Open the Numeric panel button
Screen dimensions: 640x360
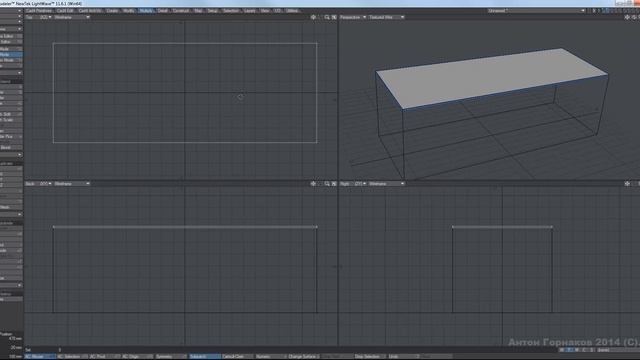click(x=270, y=356)
